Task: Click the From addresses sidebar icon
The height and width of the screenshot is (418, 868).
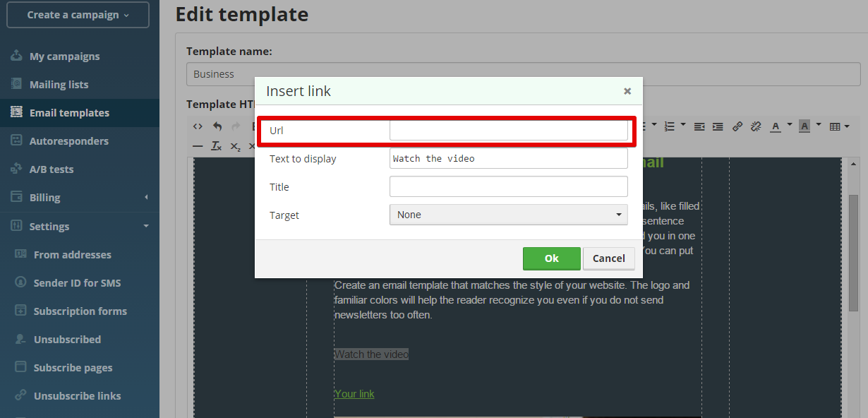Action: 20,254
